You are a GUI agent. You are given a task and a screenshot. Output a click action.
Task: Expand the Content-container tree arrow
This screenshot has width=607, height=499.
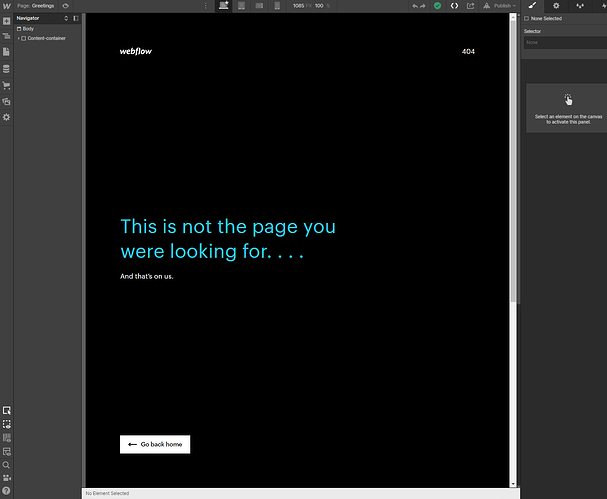pos(19,38)
